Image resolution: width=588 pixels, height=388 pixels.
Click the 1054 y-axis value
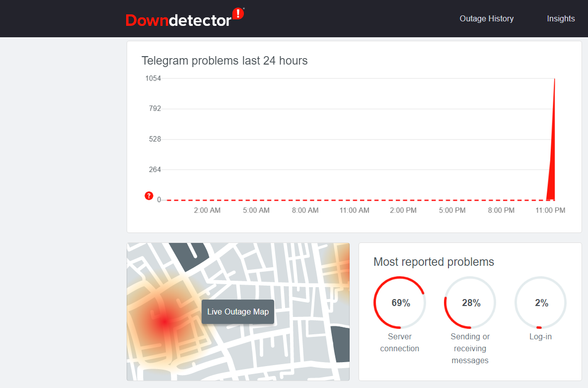[x=153, y=78]
